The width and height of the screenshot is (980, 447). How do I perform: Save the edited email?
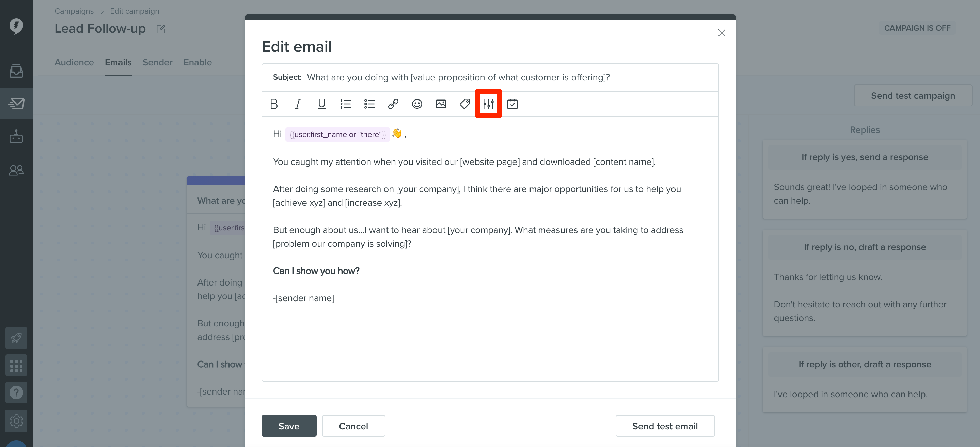pyautogui.click(x=289, y=426)
